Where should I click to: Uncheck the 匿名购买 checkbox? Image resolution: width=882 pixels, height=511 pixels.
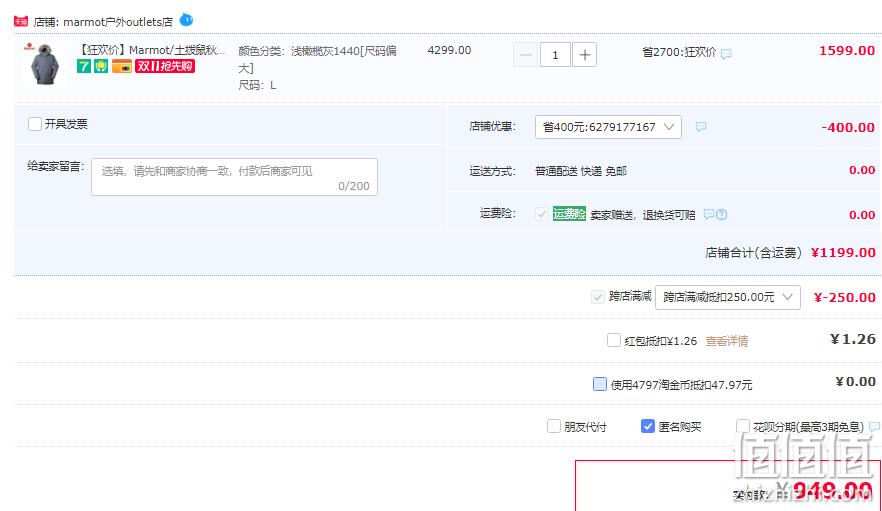[647, 426]
